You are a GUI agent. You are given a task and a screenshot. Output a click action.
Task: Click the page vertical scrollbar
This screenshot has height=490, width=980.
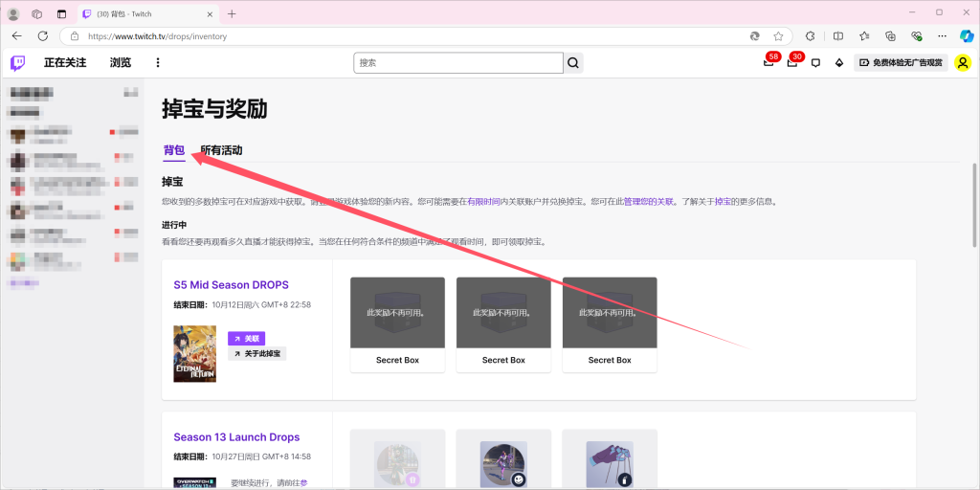[974, 206]
